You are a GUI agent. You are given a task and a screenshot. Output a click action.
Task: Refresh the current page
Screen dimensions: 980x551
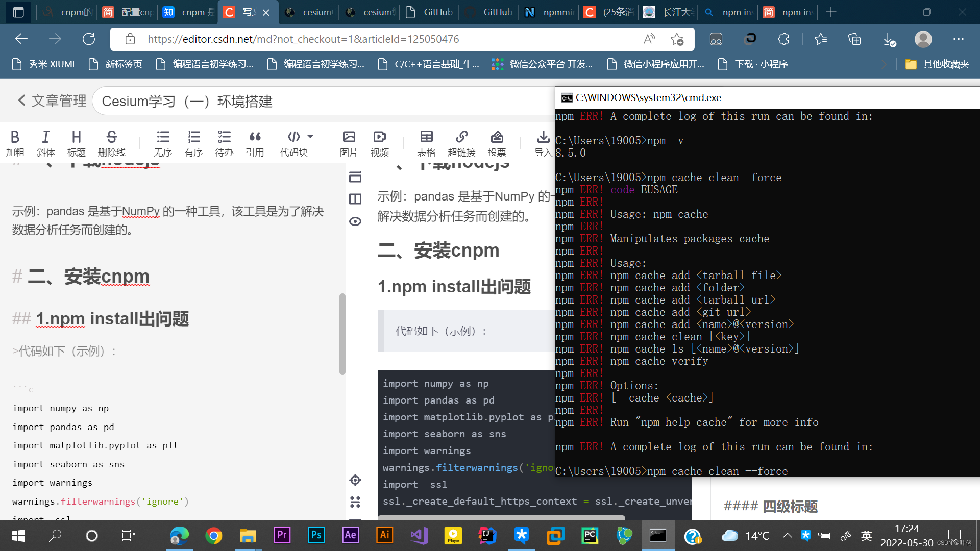pos(89,39)
